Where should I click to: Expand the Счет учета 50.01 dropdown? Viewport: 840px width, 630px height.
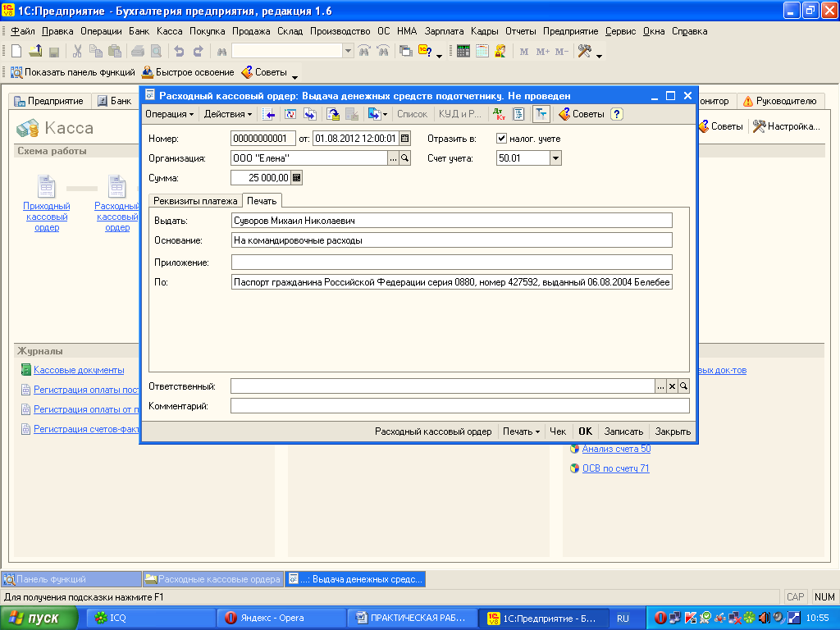point(555,158)
